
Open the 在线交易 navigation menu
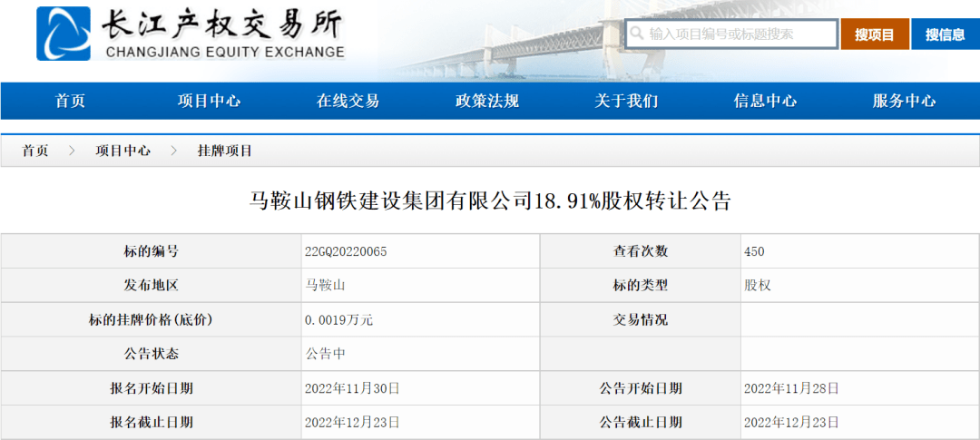[x=348, y=102]
